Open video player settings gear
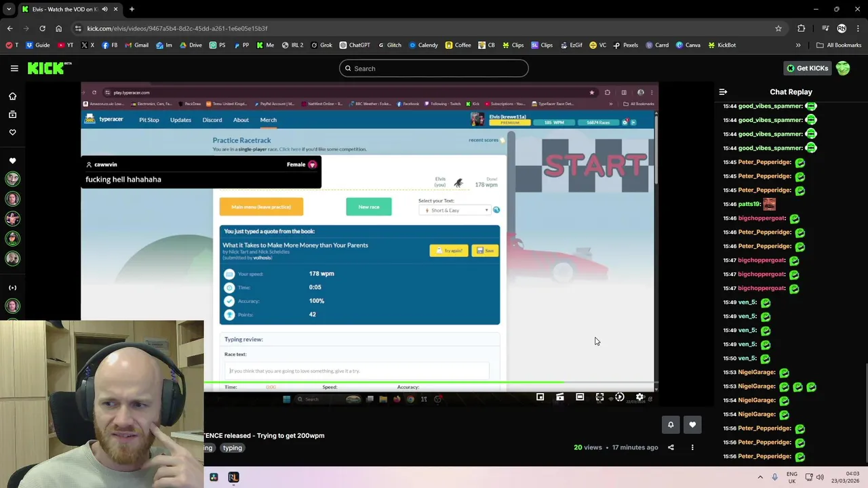The width and height of the screenshot is (868, 488). coord(639,397)
